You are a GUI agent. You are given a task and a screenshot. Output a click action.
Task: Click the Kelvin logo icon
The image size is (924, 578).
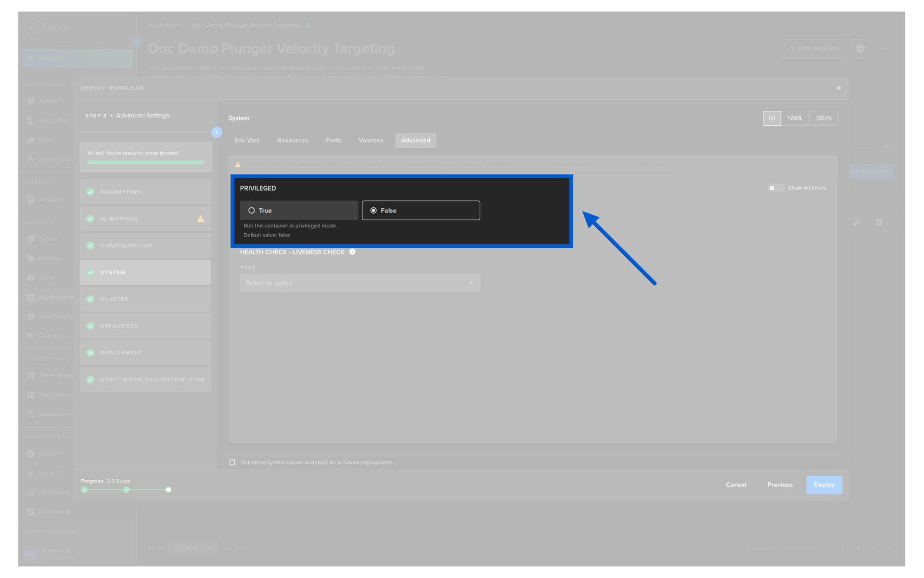pyautogui.click(x=31, y=26)
